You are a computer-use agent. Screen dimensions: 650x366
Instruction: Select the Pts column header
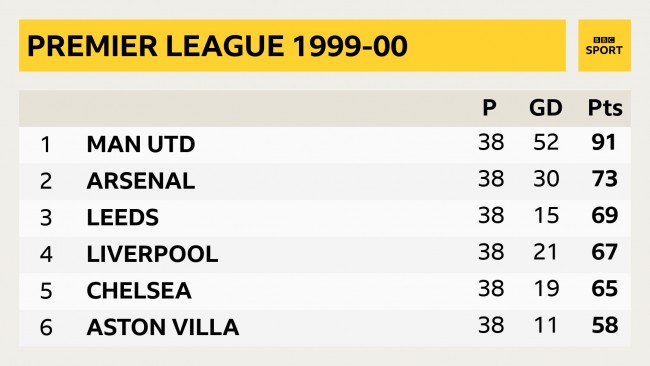[605, 108]
